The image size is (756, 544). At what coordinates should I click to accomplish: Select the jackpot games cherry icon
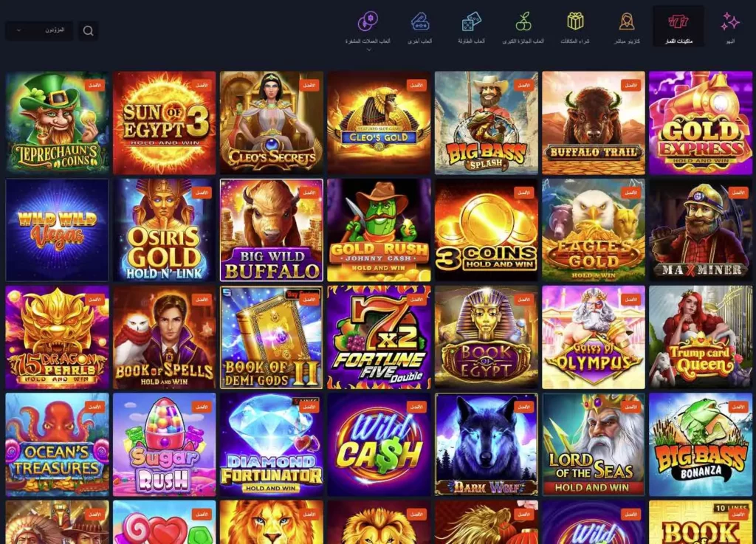[x=523, y=21]
